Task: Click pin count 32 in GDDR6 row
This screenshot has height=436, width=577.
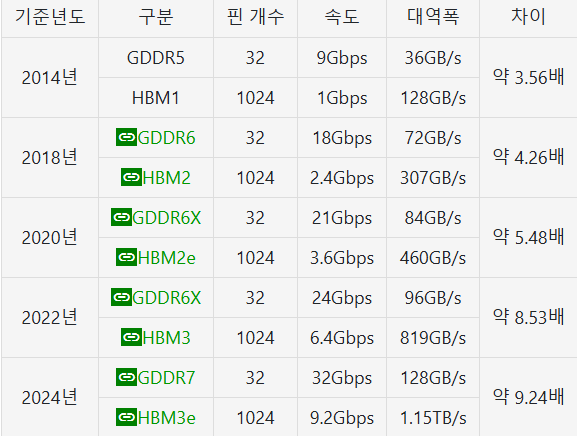Action: [255, 138]
